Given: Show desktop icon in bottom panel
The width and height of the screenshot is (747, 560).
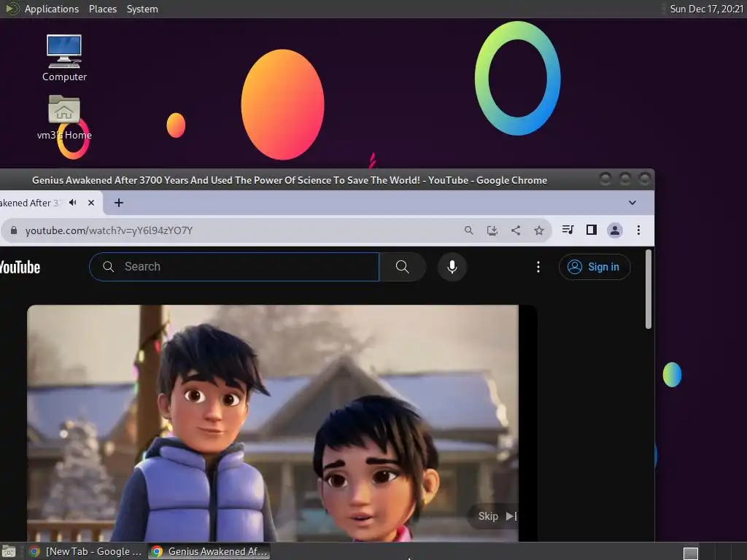Looking at the screenshot, I should tap(9, 551).
